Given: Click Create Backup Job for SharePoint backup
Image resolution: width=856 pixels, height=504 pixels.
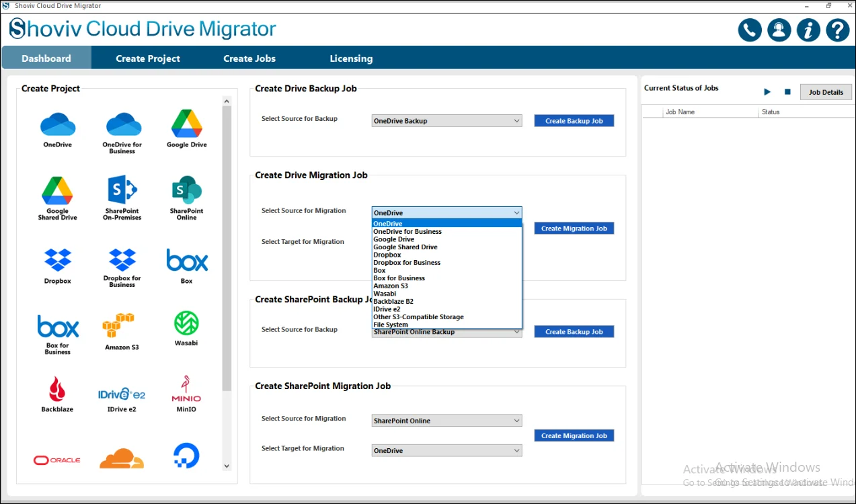Looking at the screenshot, I should 574,332.
